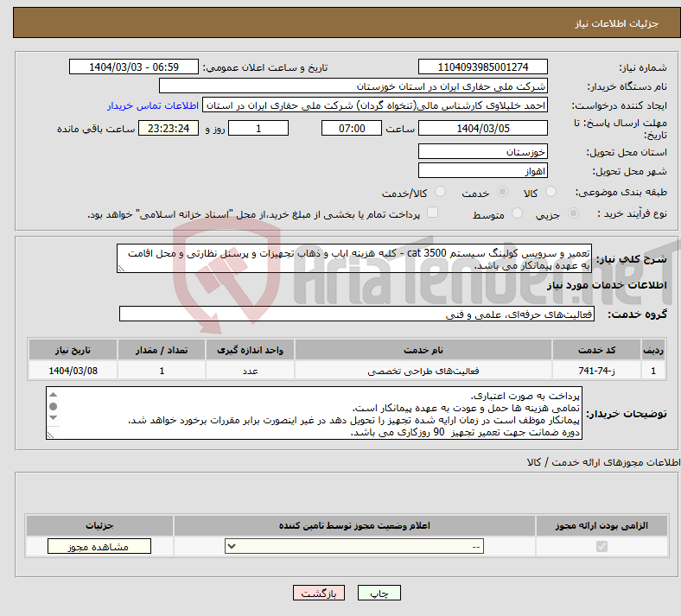Click the need date cell 1404/03/08
The width and height of the screenshot is (681, 616).
(73, 371)
